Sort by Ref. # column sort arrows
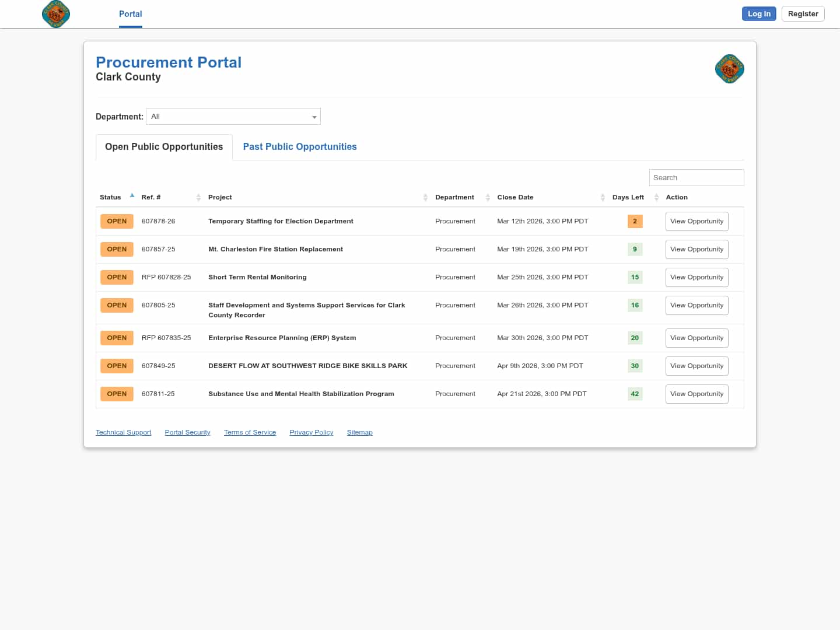The image size is (840, 630). coord(198,198)
